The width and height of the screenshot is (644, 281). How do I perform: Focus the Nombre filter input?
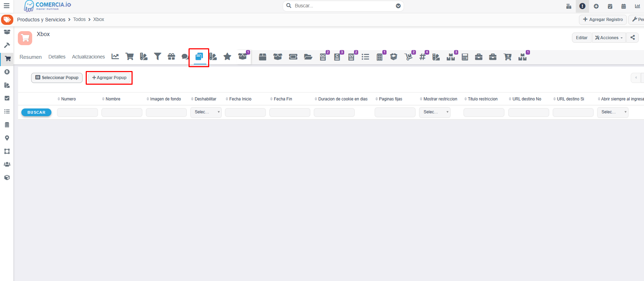tap(122, 112)
